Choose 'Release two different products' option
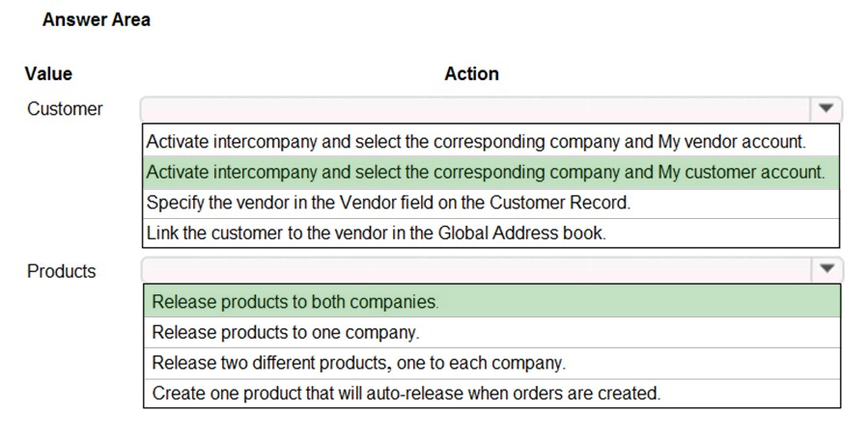Screen dimensions: 868x439 [x=491, y=363]
